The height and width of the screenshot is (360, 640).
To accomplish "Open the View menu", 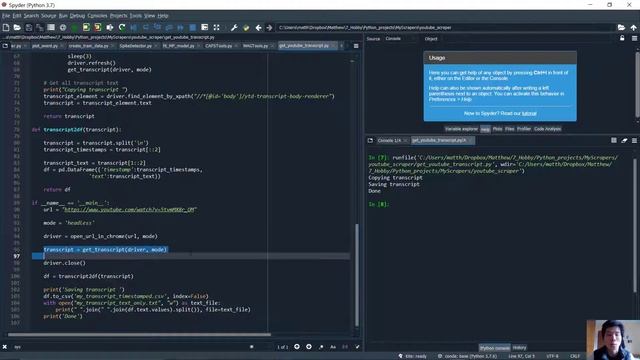I will [x=149, y=16].
